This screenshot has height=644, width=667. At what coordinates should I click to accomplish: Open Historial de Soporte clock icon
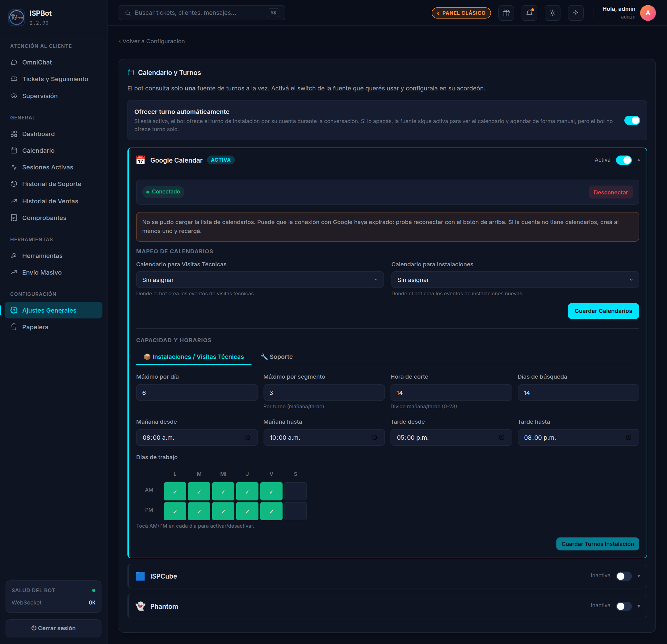[x=14, y=184]
